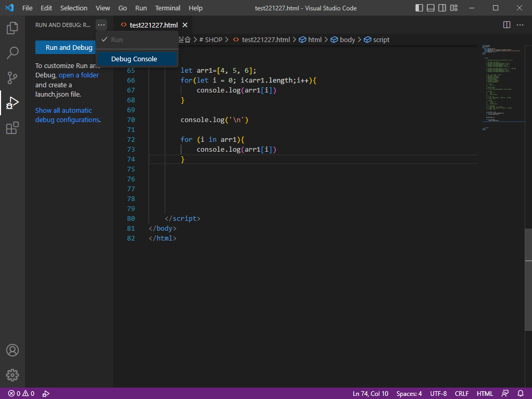
Task: Open editor More Actions ellipsis
Action: (520, 25)
